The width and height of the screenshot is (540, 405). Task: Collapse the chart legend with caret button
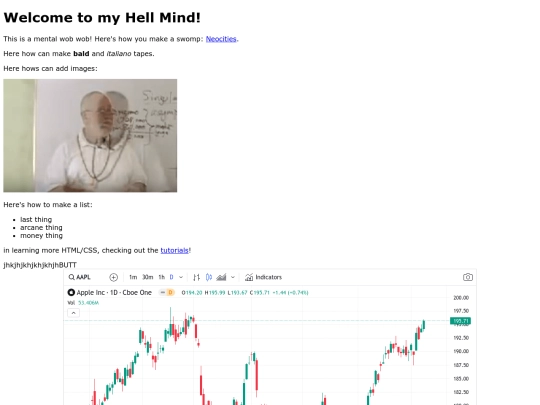(73, 313)
